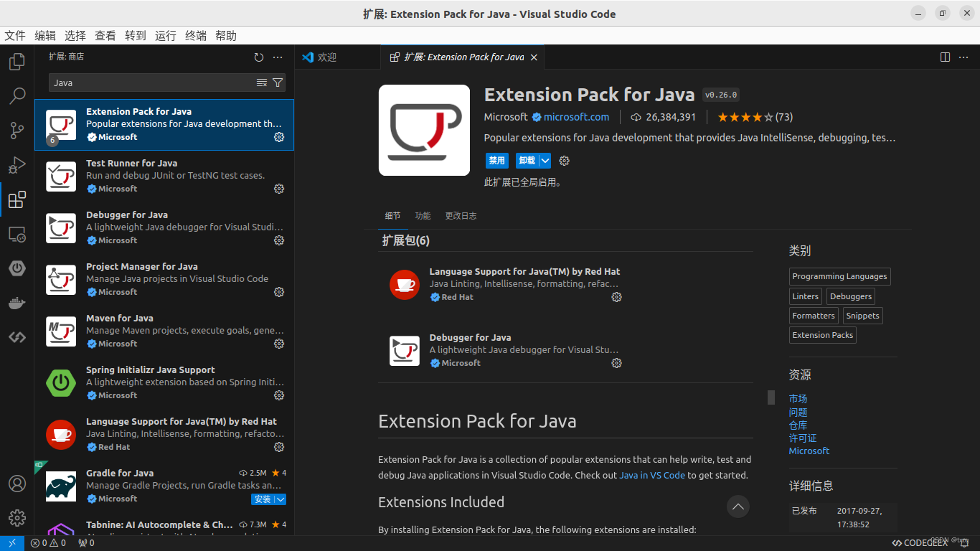The image size is (980, 551).
Task: Close the Extension Pack for Java tab
Action: tap(534, 57)
